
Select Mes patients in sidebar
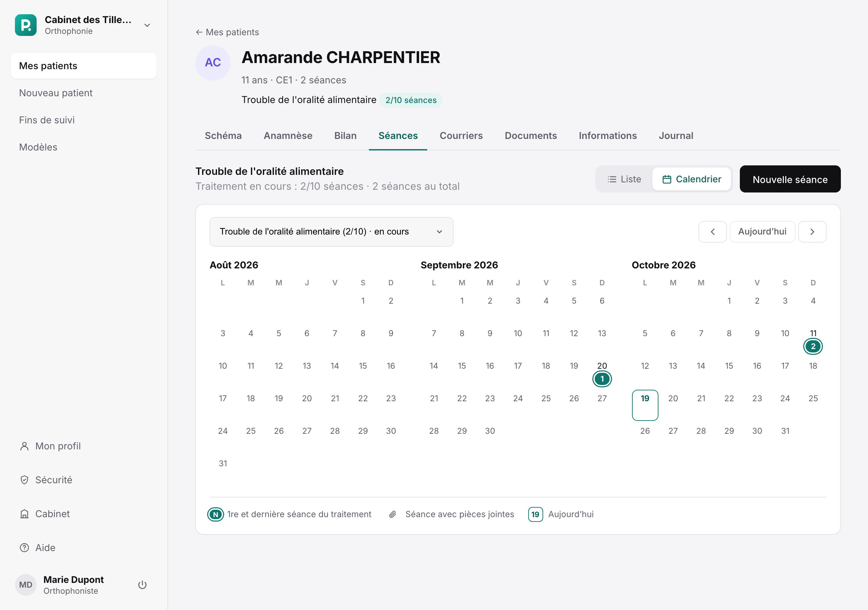coord(83,66)
